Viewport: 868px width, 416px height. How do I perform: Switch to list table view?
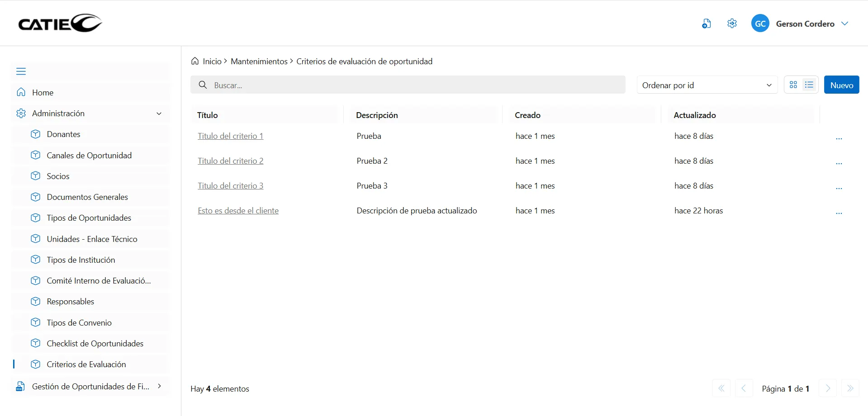point(809,85)
